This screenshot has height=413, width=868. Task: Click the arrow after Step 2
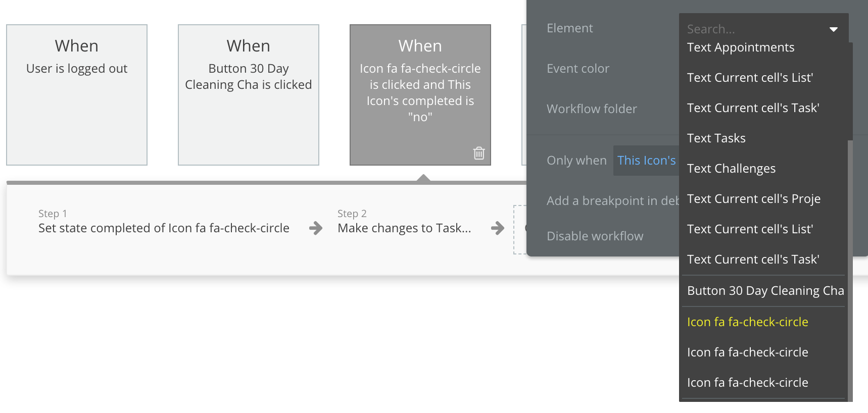click(x=497, y=228)
